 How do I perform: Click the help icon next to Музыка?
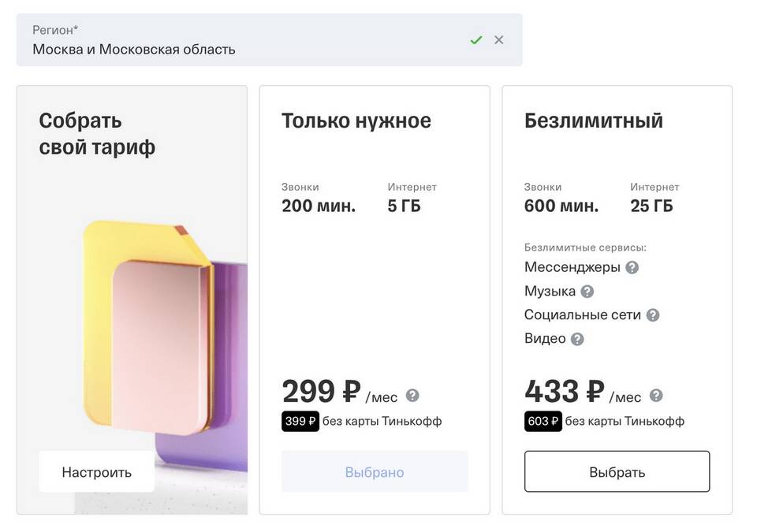point(587,292)
